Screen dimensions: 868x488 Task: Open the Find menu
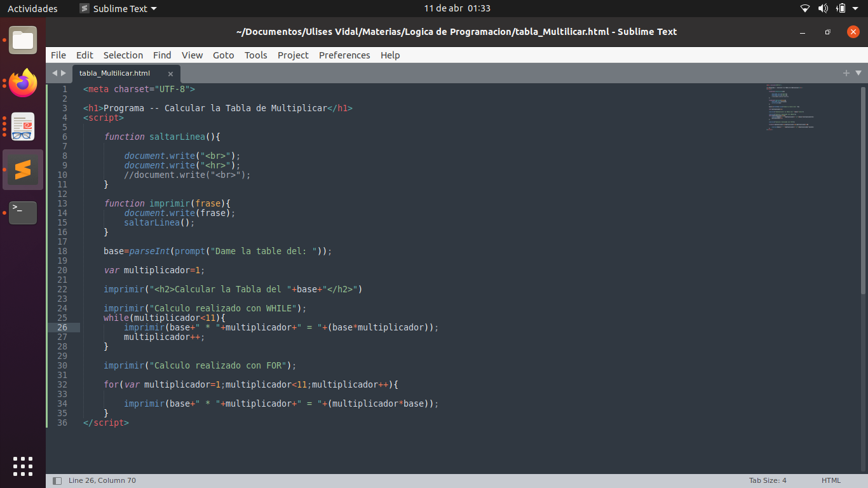162,55
